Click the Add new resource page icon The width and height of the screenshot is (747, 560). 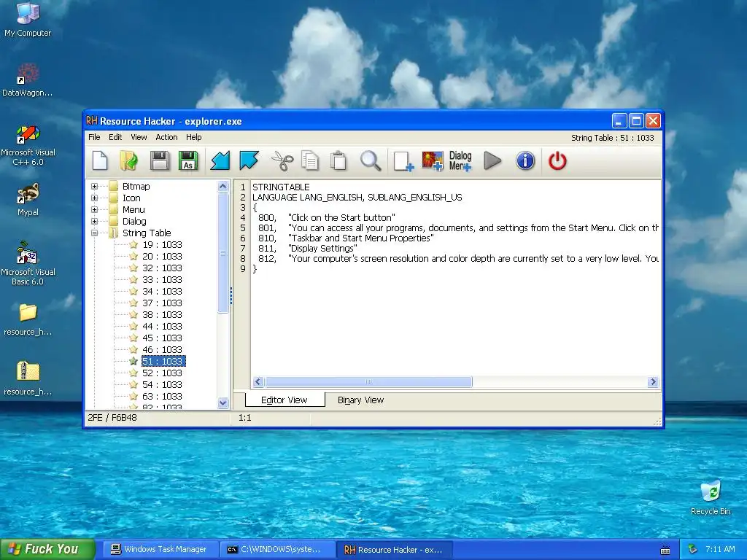pyautogui.click(x=403, y=161)
